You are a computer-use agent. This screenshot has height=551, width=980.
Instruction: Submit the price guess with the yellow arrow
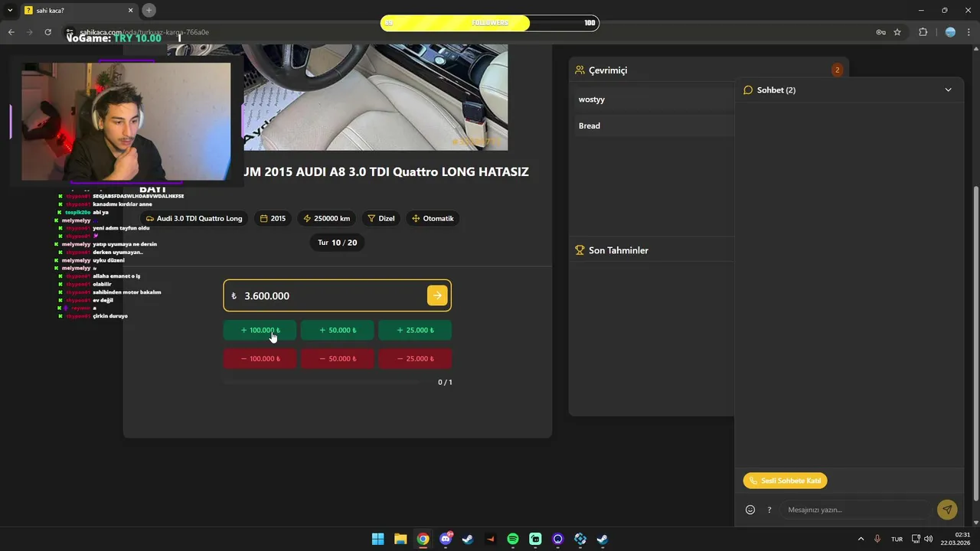tap(437, 295)
